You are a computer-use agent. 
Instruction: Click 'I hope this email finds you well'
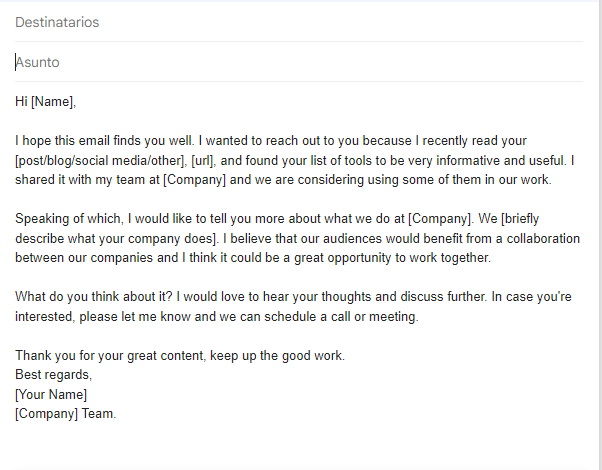(x=103, y=141)
